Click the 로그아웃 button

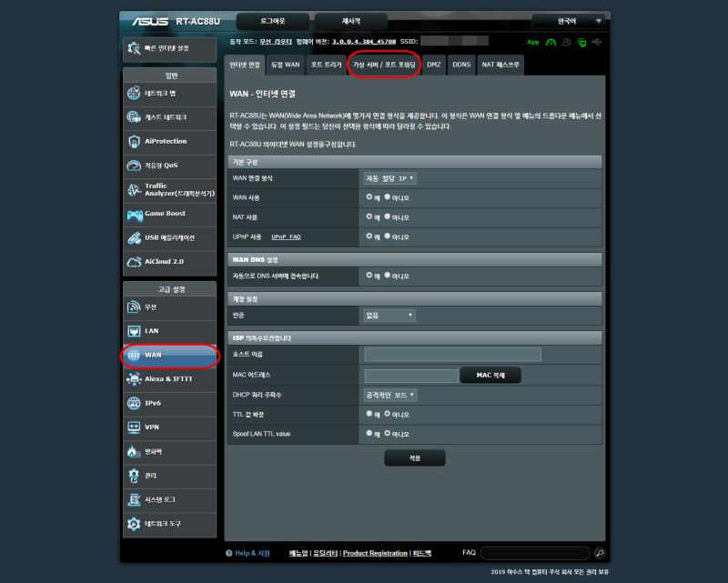273,21
